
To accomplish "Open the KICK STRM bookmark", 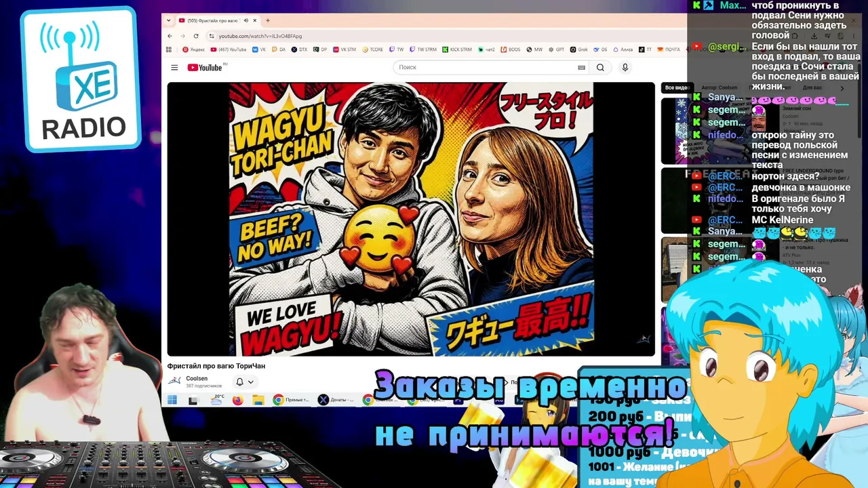I will [457, 49].
